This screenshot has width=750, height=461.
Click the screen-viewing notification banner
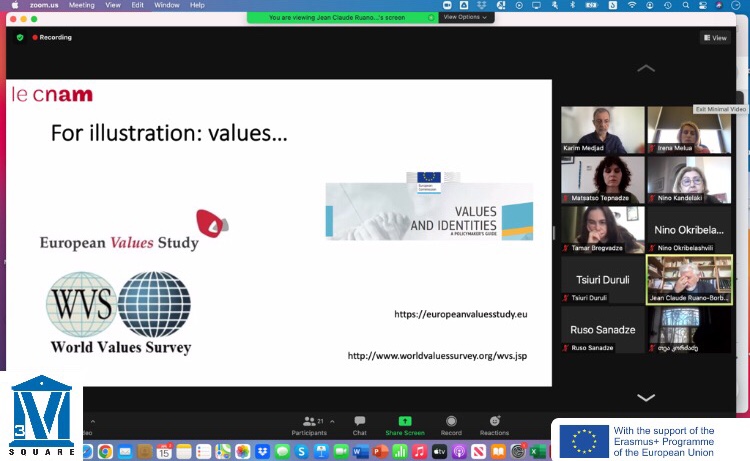(x=342, y=17)
